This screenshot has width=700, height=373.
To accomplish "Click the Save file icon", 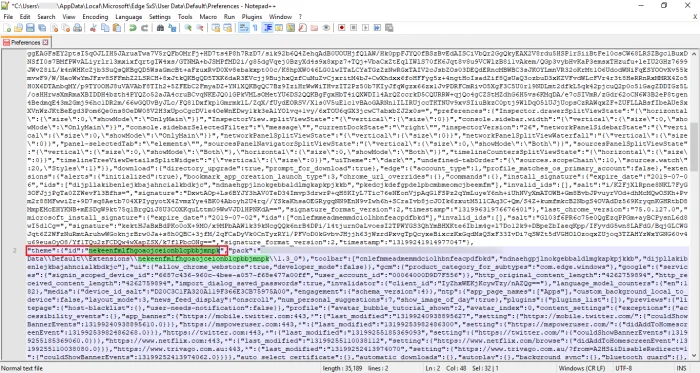I will tap(30, 28).
